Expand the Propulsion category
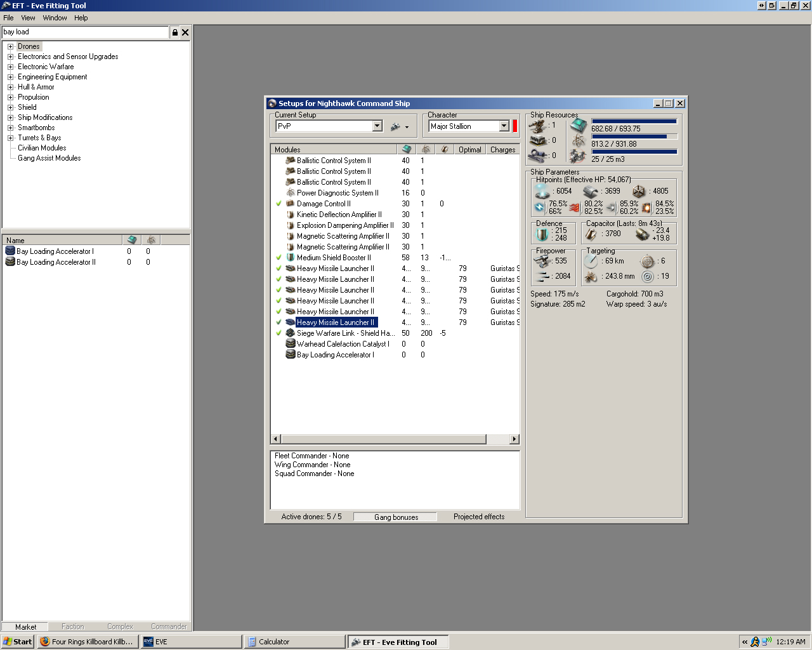The image size is (812, 650). (10, 97)
